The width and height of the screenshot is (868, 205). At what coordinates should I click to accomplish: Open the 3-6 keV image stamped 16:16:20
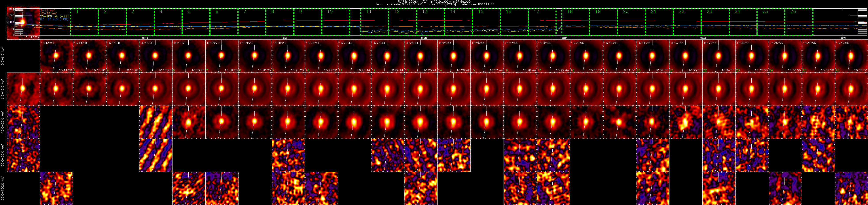coord(156,56)
